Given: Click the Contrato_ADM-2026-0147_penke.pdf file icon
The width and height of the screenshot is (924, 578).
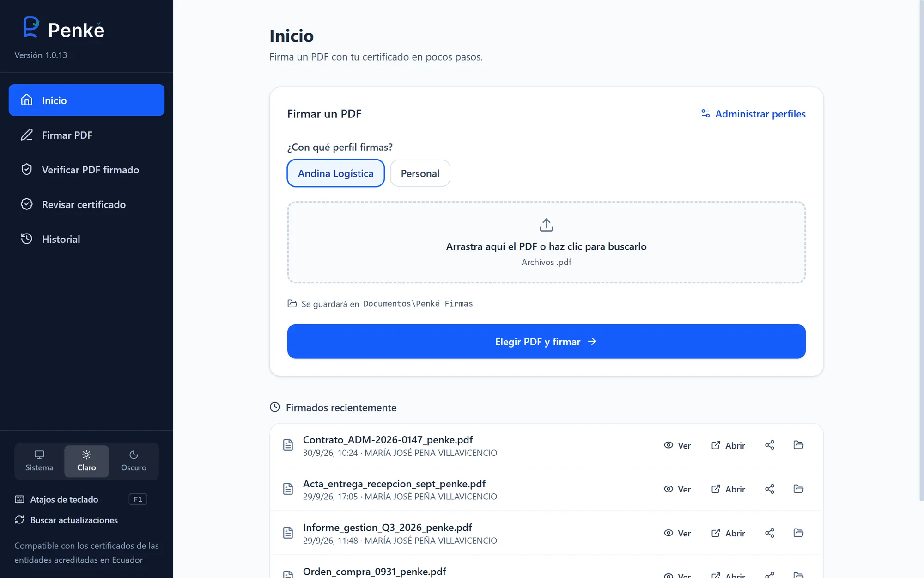Looking at the screenshot, I should point(288,445).
